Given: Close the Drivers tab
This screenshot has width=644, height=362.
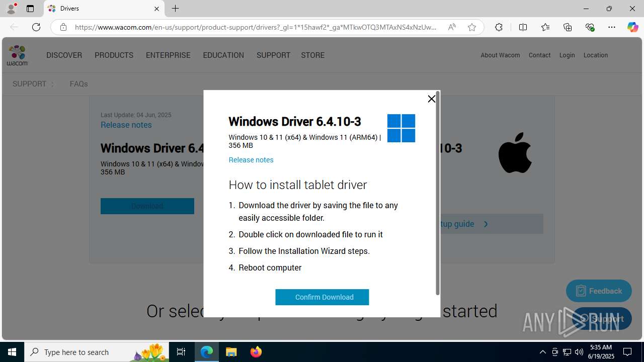Looking at the screenshot, I should coord(156,9).
